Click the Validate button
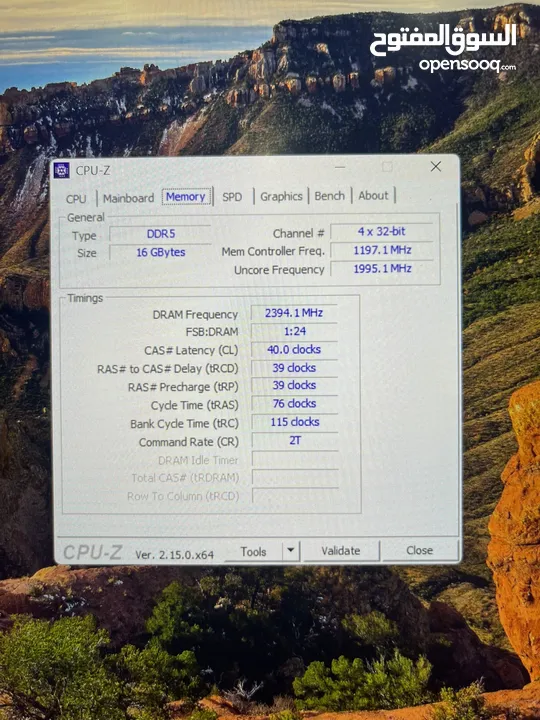540x720 pixels. click(340, 551)
